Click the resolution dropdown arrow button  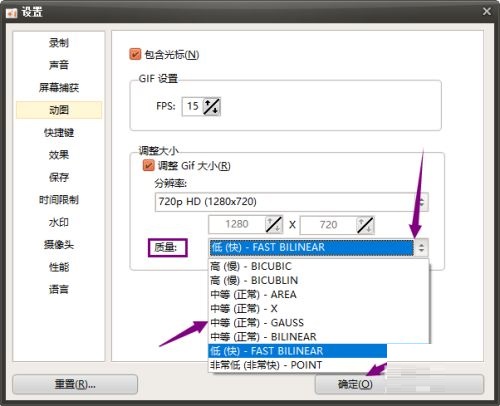coord(421,202)
